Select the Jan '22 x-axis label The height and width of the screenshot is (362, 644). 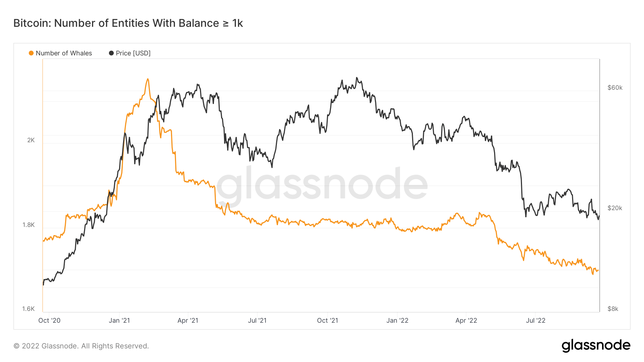pyautogui.click(x=397, y=321)
